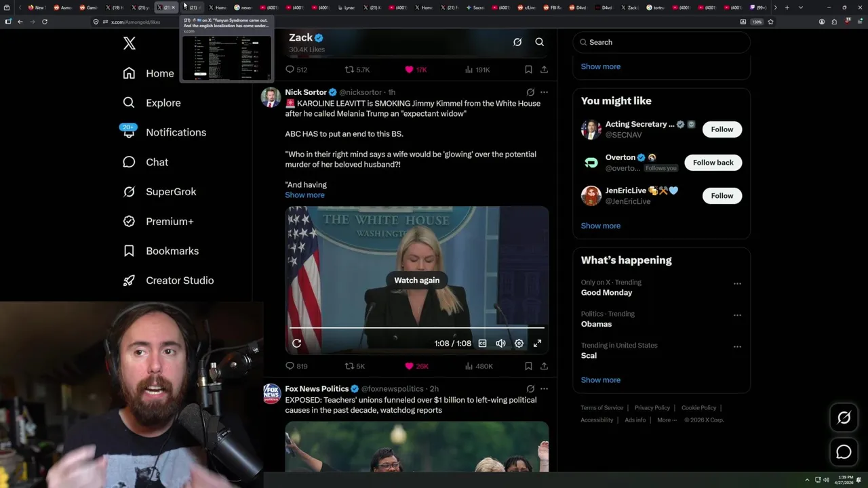
Task: Open floating Grok button at bottom right
Action: [844, 418]
